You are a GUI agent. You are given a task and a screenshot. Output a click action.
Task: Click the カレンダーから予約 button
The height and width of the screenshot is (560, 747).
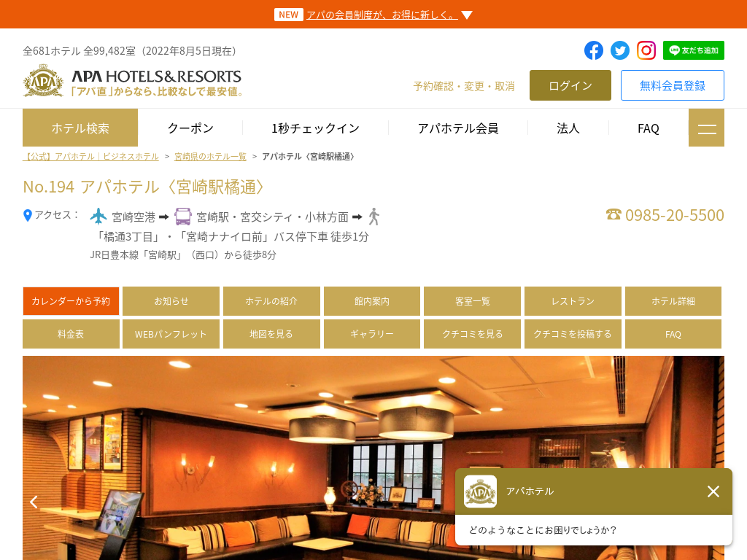coord(71,301)
